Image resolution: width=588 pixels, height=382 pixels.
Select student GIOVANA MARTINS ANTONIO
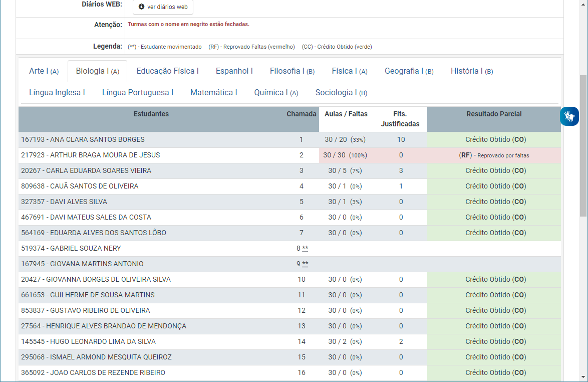pyautogui.click(x=82, y=264)
